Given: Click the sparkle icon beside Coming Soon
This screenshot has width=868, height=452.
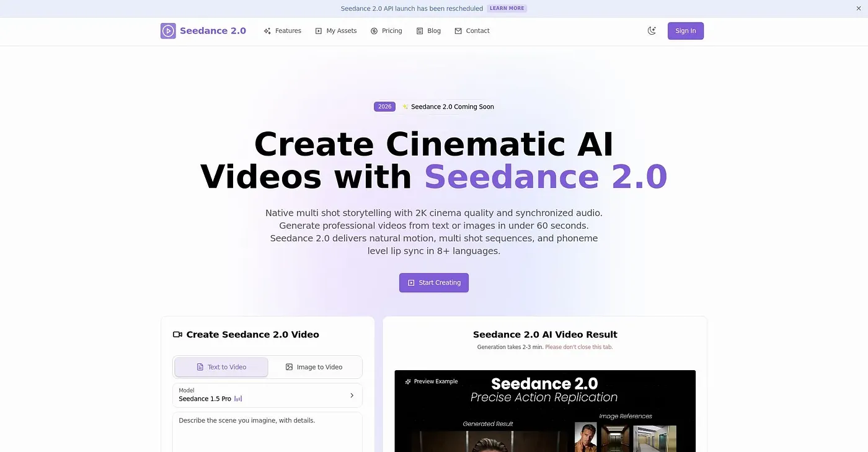Looking at the screenshot, I should pyautogui.click(x=405, y=107).
